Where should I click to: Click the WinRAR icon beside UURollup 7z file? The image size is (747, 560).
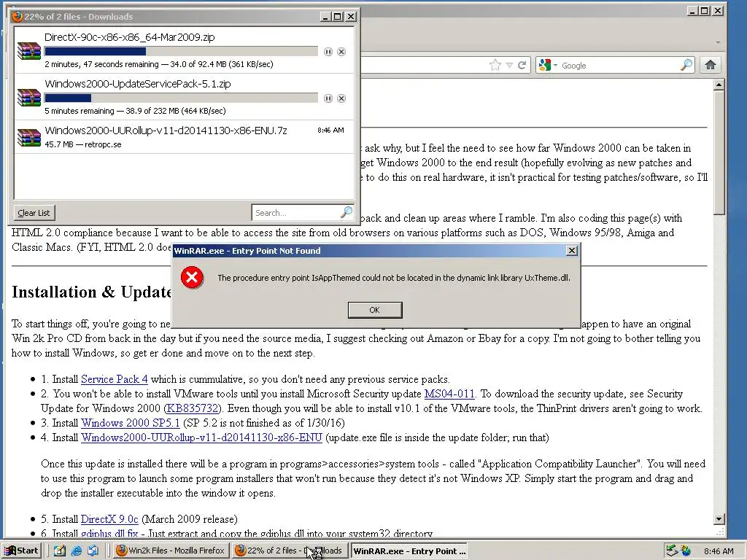click(x=29, y=137)
